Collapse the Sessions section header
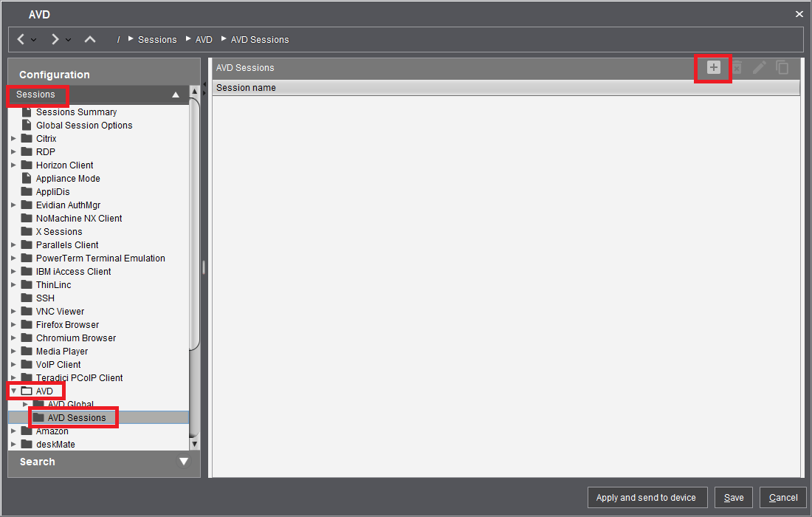 [176, 95]
